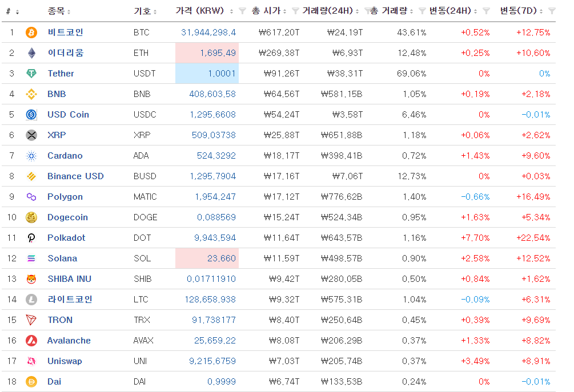Sort by 거래량(24H) volume column
The height and width of the screenshot is (392, 574).
pyautogui.click(x=358, y=12)
